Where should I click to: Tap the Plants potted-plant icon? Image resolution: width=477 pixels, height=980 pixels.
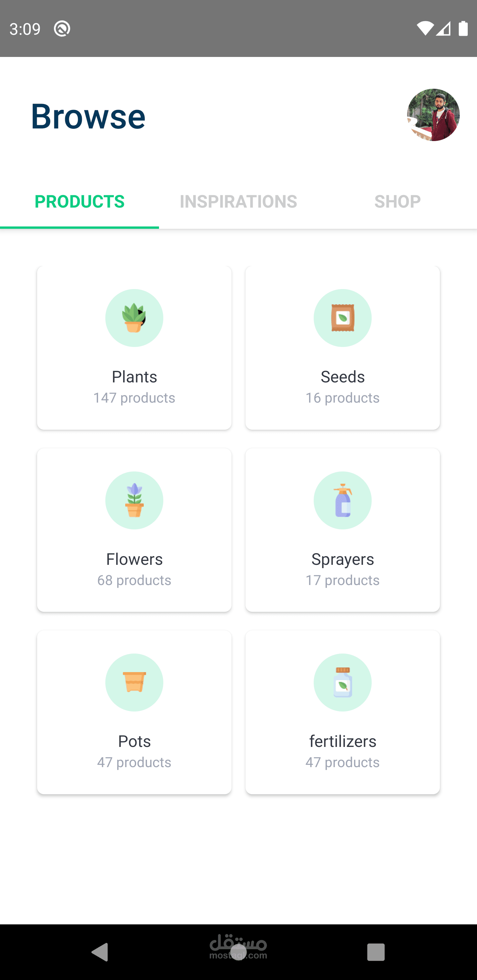point(134,318)
